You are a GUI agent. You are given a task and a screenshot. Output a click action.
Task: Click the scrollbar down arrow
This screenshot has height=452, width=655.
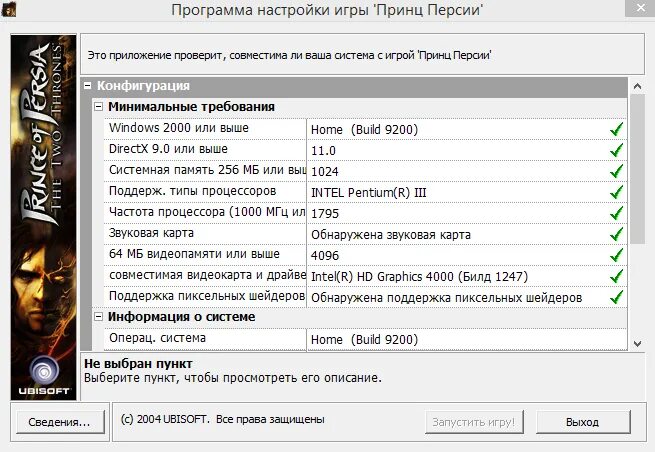[637, 344]
